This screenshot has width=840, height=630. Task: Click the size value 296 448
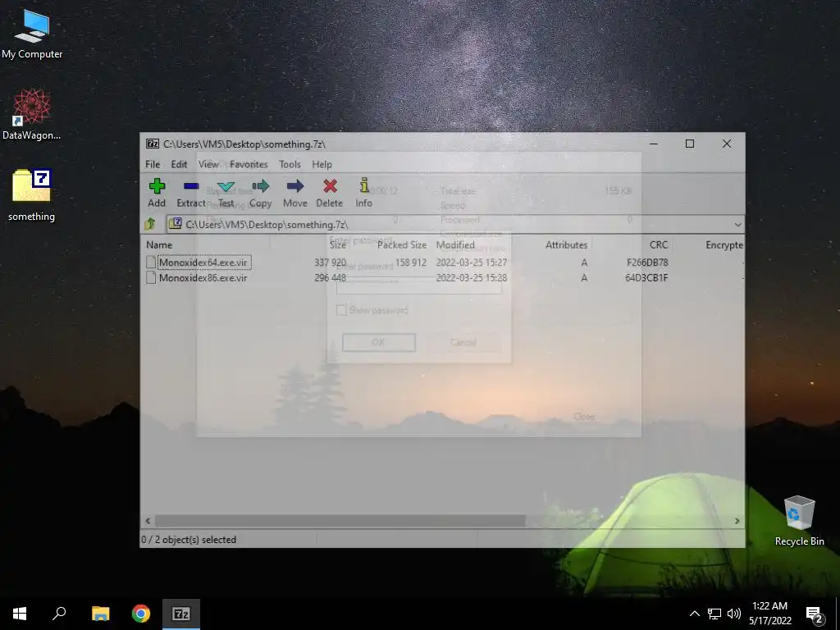(x=330, y=277)
